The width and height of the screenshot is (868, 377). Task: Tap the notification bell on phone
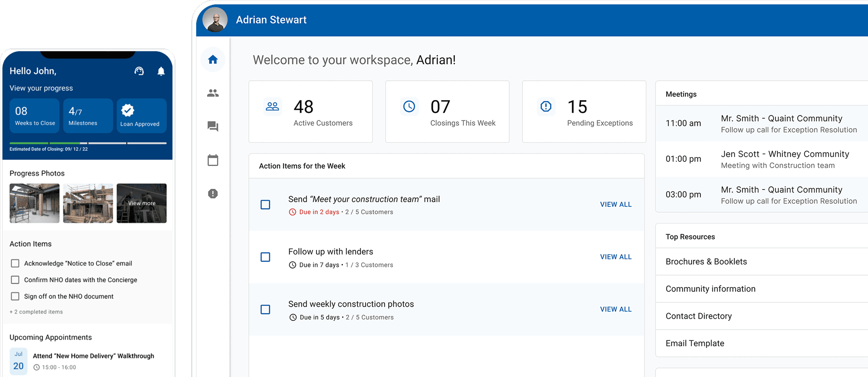coord(161,71)
